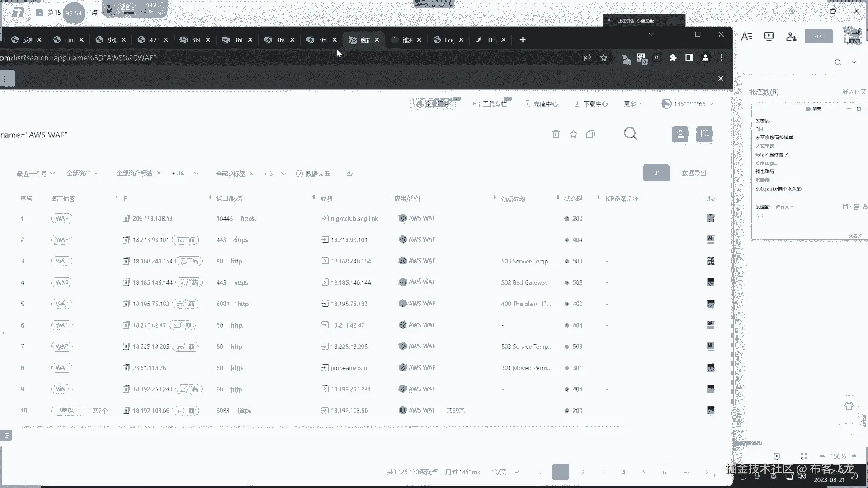Remove the 全部IP标签 filter tag

[251, 174]
